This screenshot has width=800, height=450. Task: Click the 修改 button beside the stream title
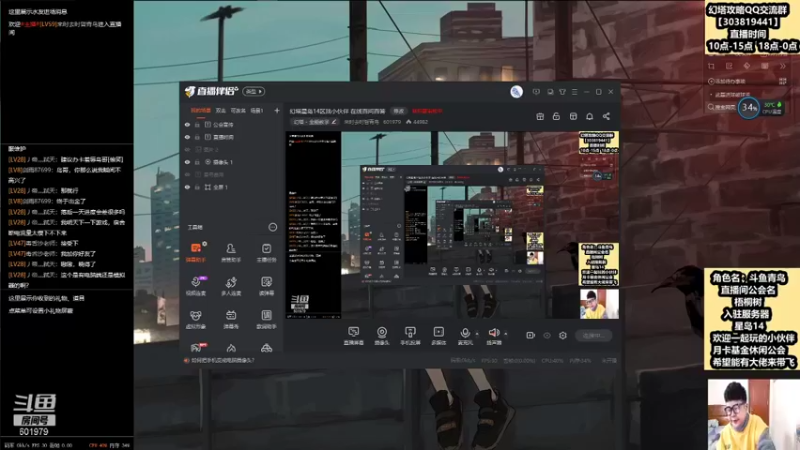398,111
